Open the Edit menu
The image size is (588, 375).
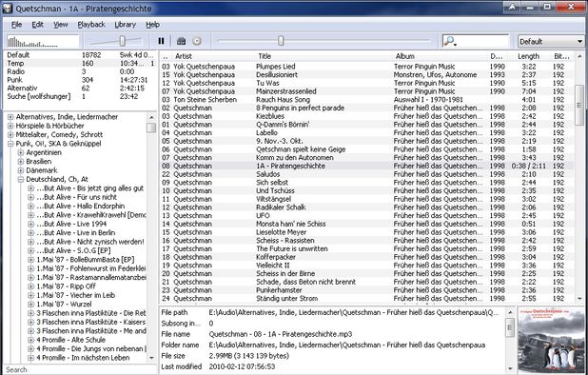click(37, 25)
